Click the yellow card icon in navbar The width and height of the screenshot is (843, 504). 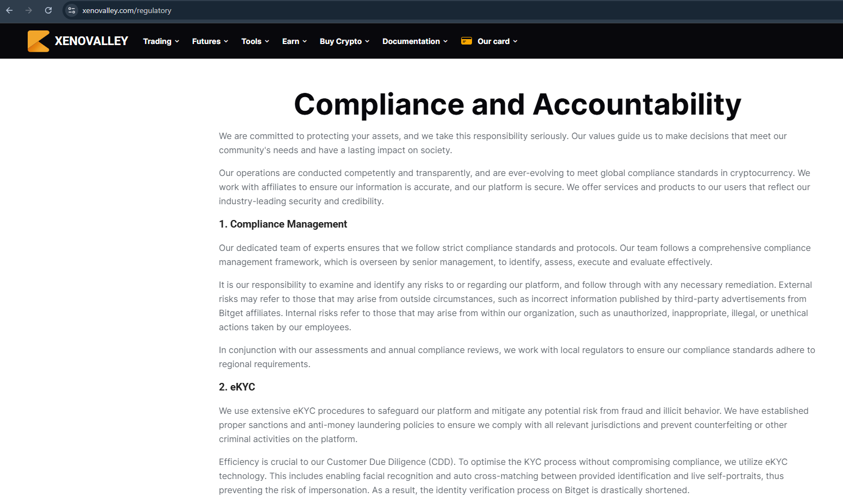pos(466,41)
